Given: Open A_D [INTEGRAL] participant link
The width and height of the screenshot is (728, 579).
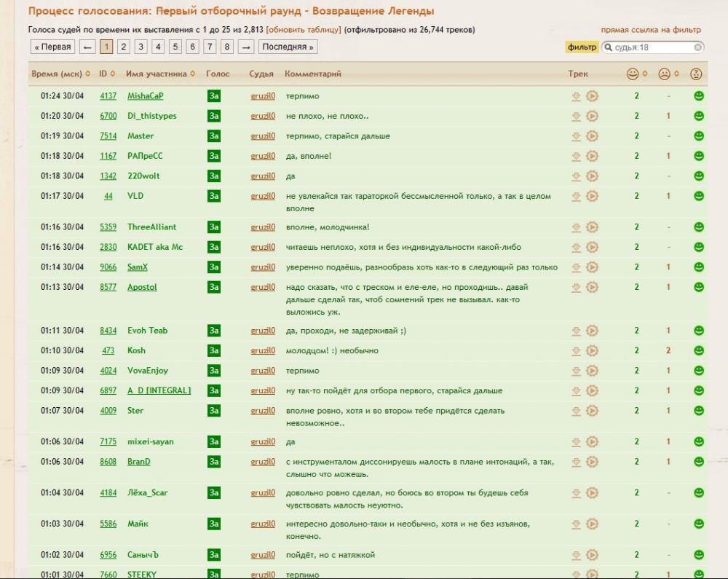Looking at the screenshot, I should click(x=159, y=390).
